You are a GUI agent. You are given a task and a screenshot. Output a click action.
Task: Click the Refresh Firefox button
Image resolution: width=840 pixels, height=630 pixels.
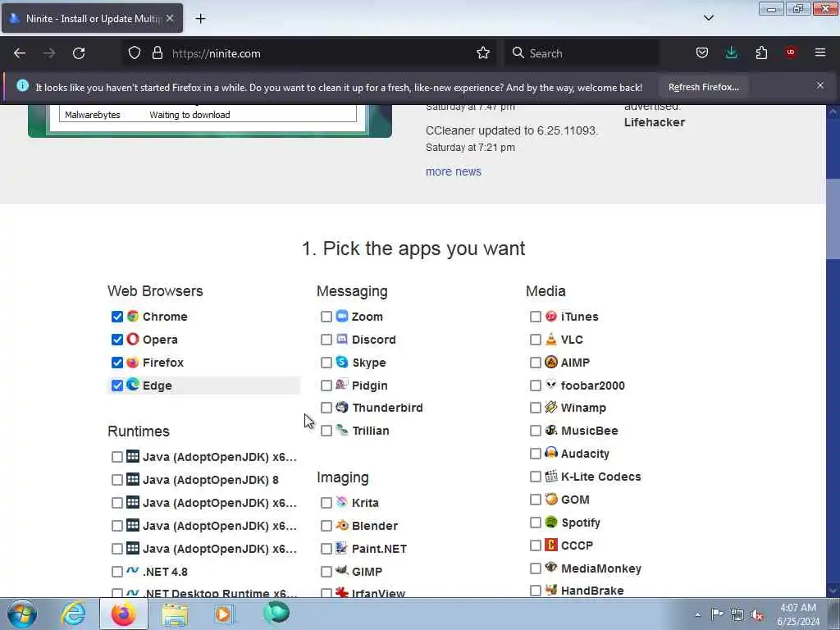pyautogui.click(x=703, y=87)
